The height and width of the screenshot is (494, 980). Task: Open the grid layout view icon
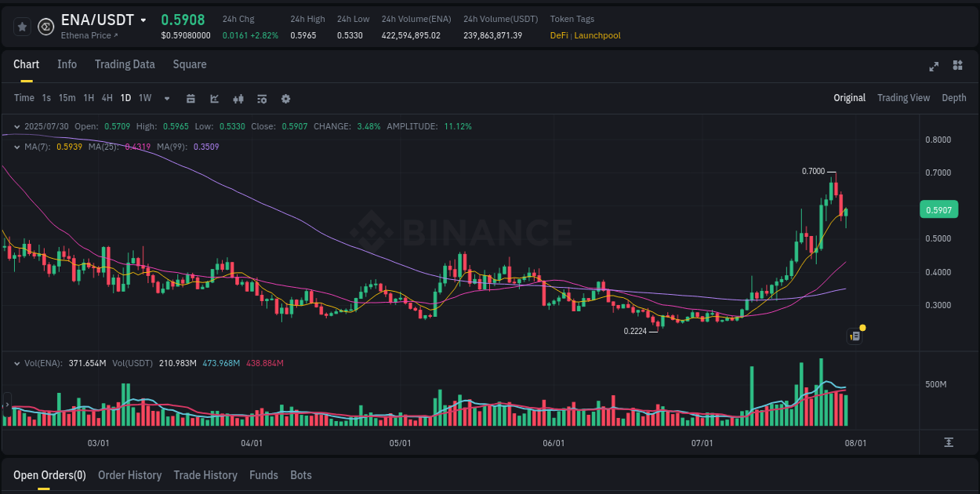click(958, 67)
